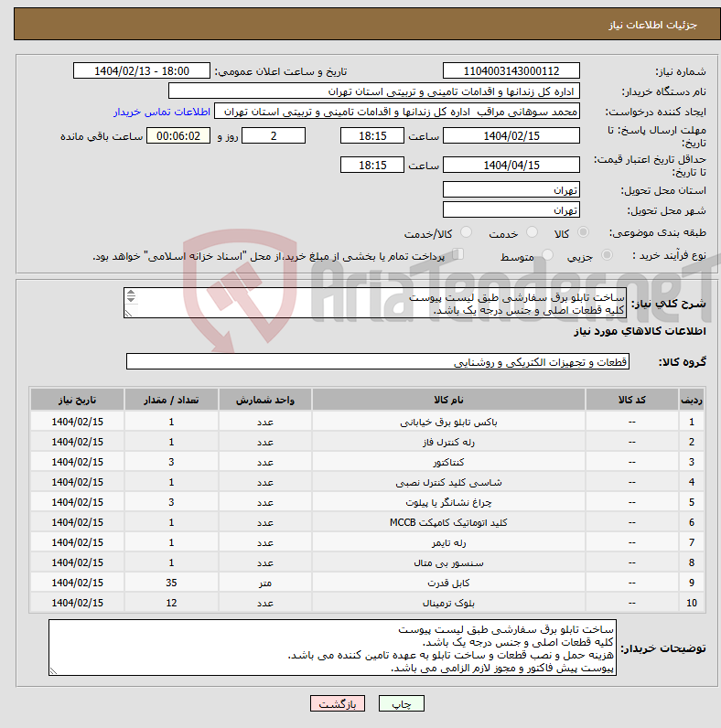
Task: Click the request creator name field
Action: pos(397,112)
